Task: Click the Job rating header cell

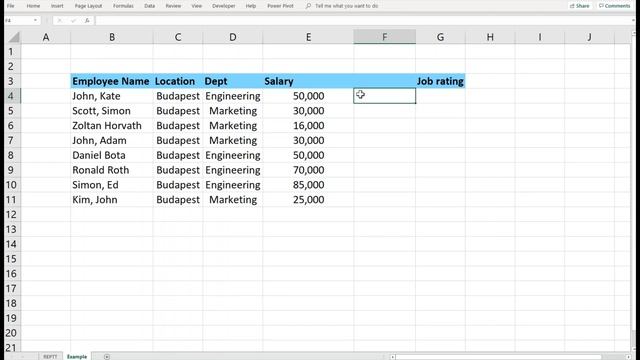Action: (440, 81)
